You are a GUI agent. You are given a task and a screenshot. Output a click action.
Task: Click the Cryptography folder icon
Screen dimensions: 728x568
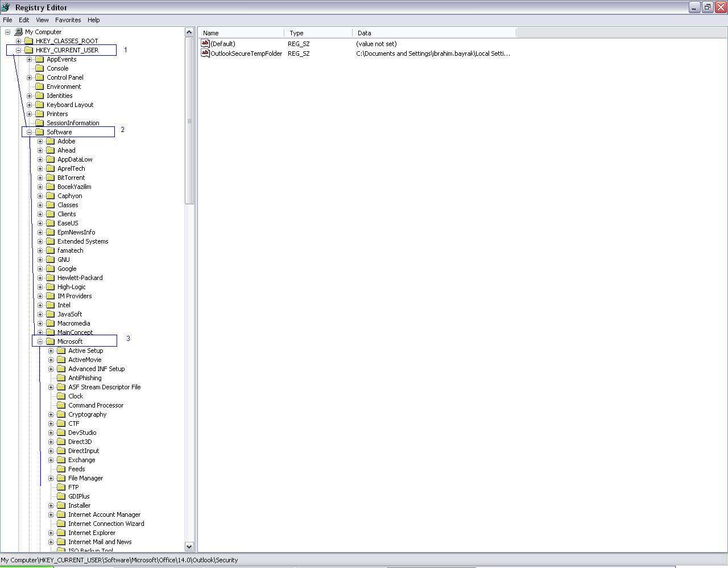click(61, 414)
